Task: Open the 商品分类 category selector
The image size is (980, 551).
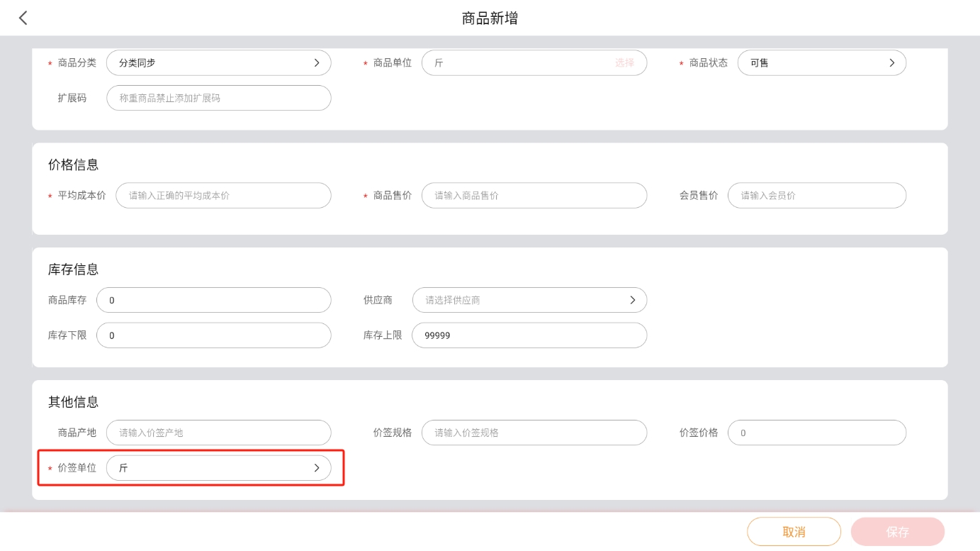Action: tap(218, 63)
